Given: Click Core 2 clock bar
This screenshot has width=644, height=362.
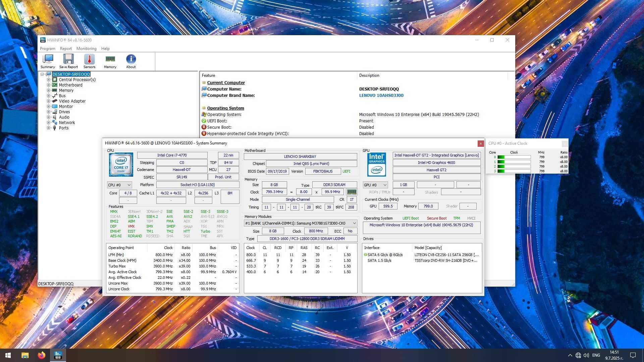Looking at the screenshot, I should (x=514, y=167).
